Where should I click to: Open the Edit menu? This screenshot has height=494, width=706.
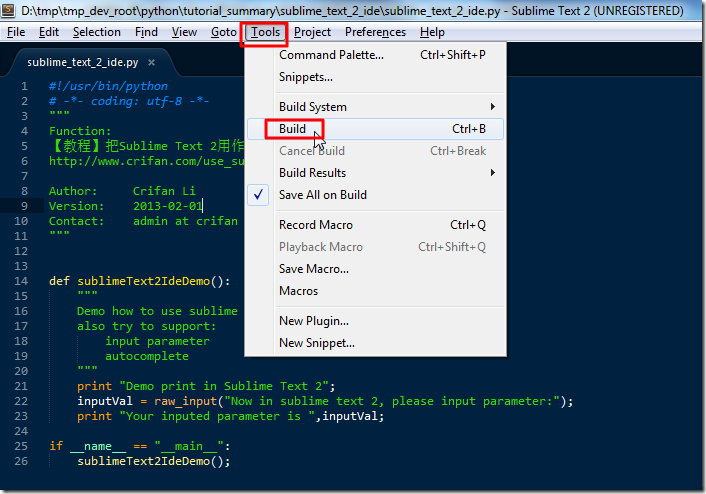[x=49, y=32]
